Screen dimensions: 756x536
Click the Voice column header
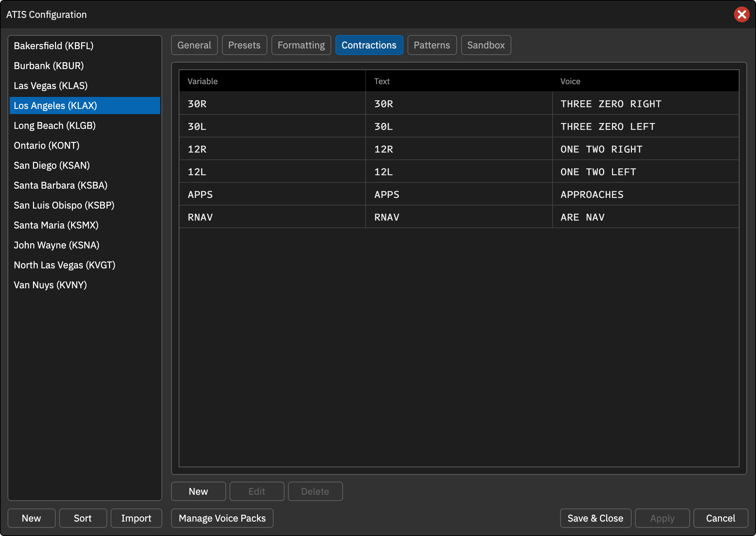pos(646,81)
